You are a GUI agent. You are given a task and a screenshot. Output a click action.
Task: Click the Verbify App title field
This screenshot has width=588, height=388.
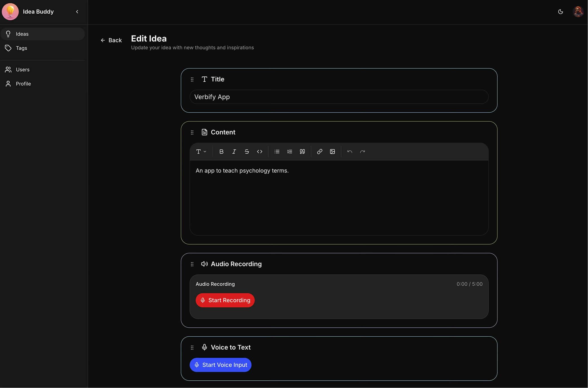pos(339,97)
